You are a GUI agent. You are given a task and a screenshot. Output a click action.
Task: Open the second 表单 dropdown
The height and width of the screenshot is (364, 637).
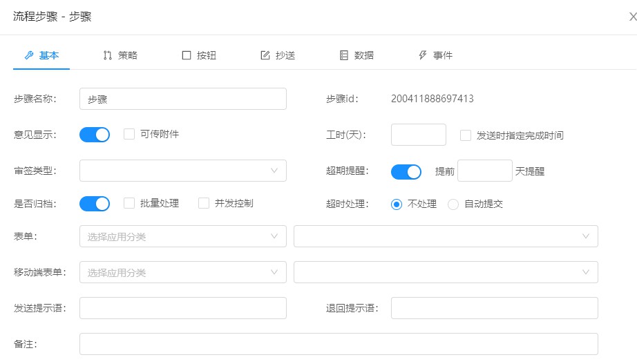pyautogui.click(x=446, y=236)
